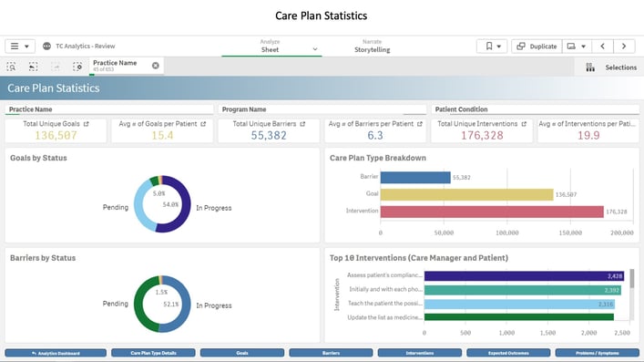Click the Barriers by Status chart title
Image resolution: width=644 pixels, height=362 pixels.
[43, 258]
